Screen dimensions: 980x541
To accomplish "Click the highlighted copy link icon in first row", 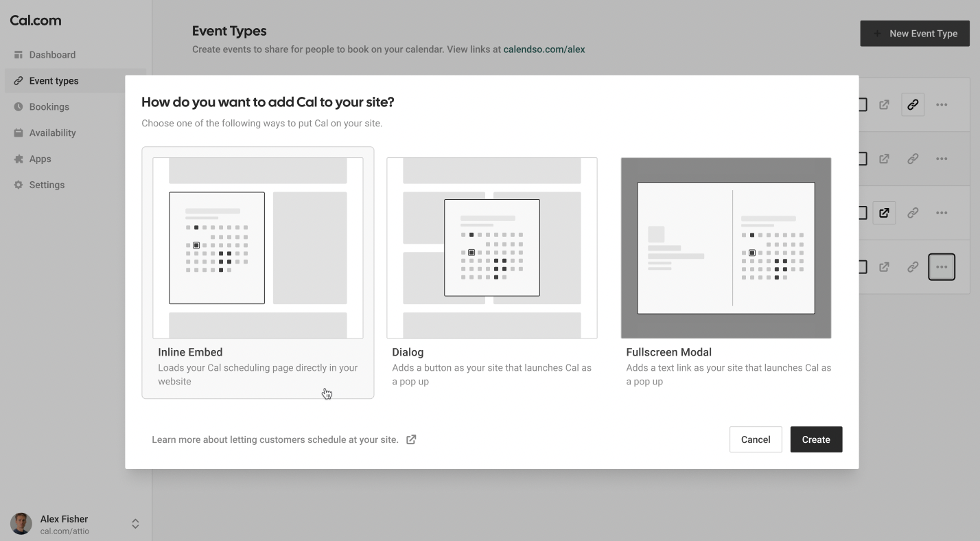I will [913, 105].
